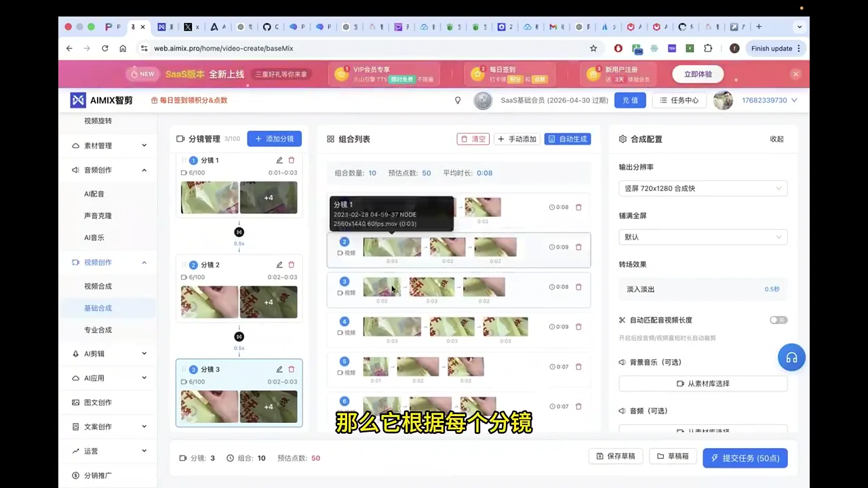Screen dimensions: 868x488
Task: Click the 添加分镜 button
Action: coord(274,139)
